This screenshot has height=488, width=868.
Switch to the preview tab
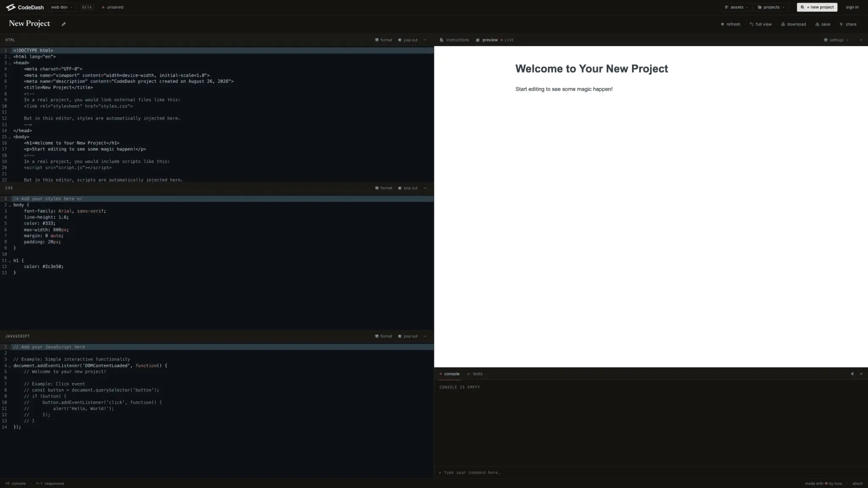pyautogui.click(x=487, y=40)
